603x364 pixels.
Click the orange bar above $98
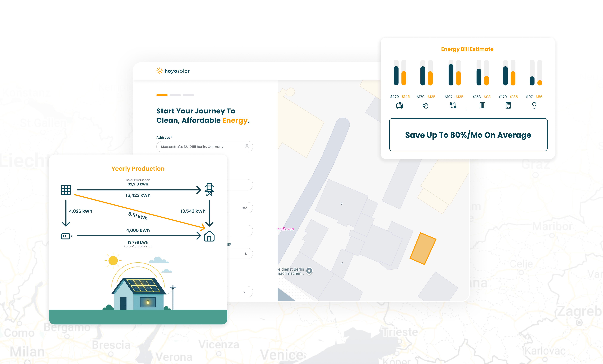tap(486, 81)
